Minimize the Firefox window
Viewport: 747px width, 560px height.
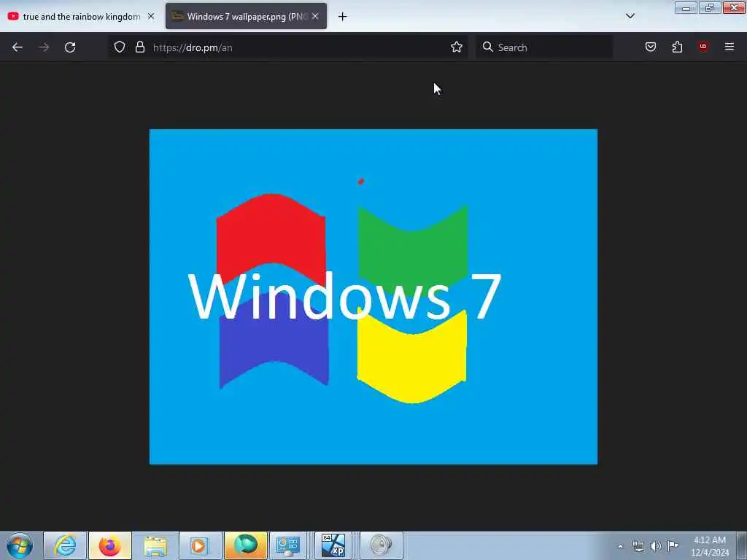click(x=686, y=7)
